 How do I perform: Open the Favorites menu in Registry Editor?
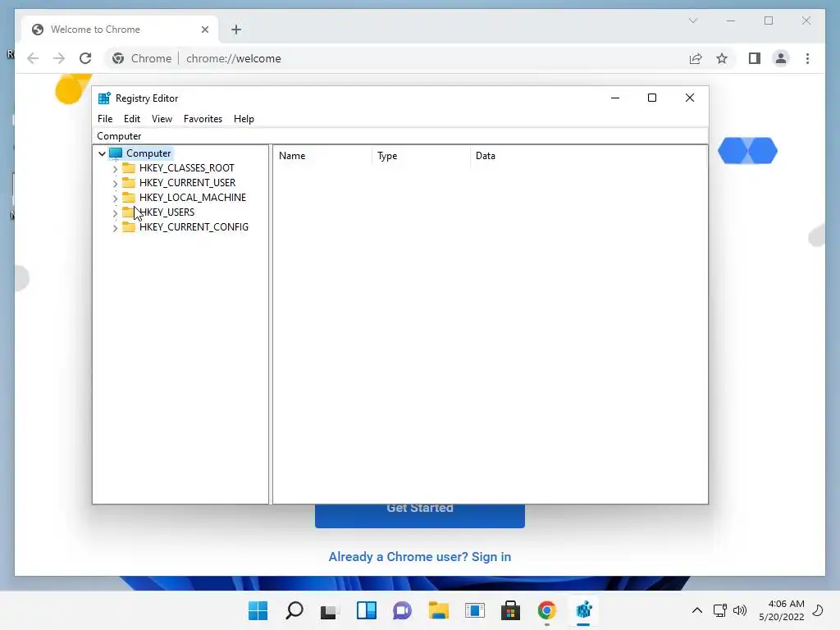203,119
